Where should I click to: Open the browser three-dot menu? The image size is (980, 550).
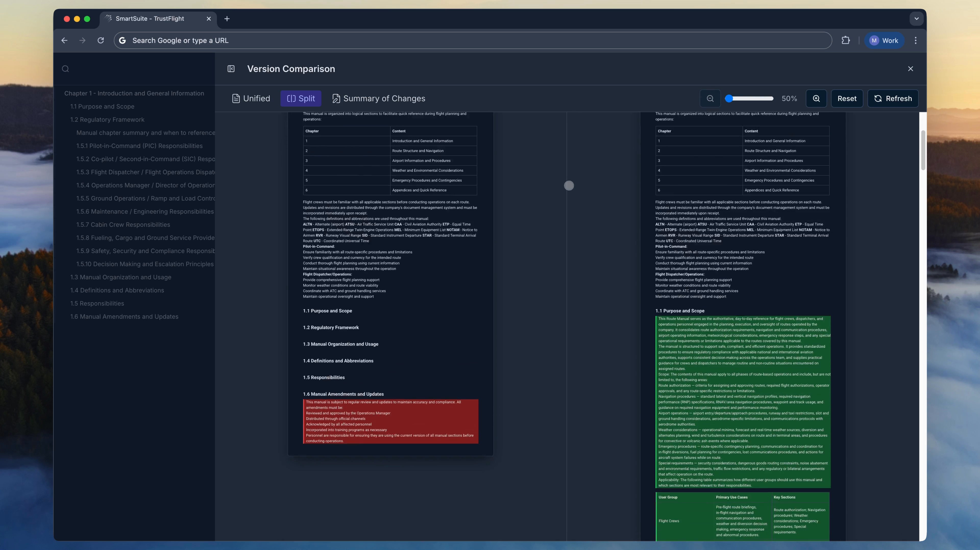[915, 40]
